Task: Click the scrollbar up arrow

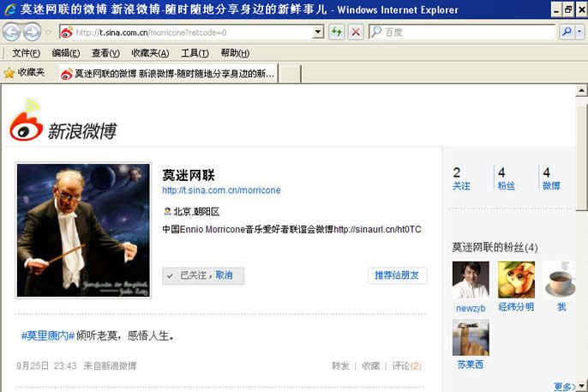Action: coord(581,90)
